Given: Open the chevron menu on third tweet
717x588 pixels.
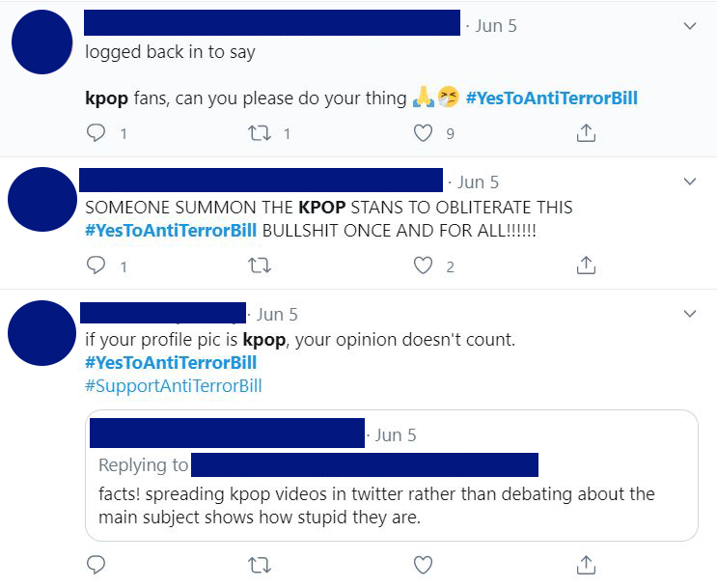Looking at the screenshot, I should coord(690,314).
